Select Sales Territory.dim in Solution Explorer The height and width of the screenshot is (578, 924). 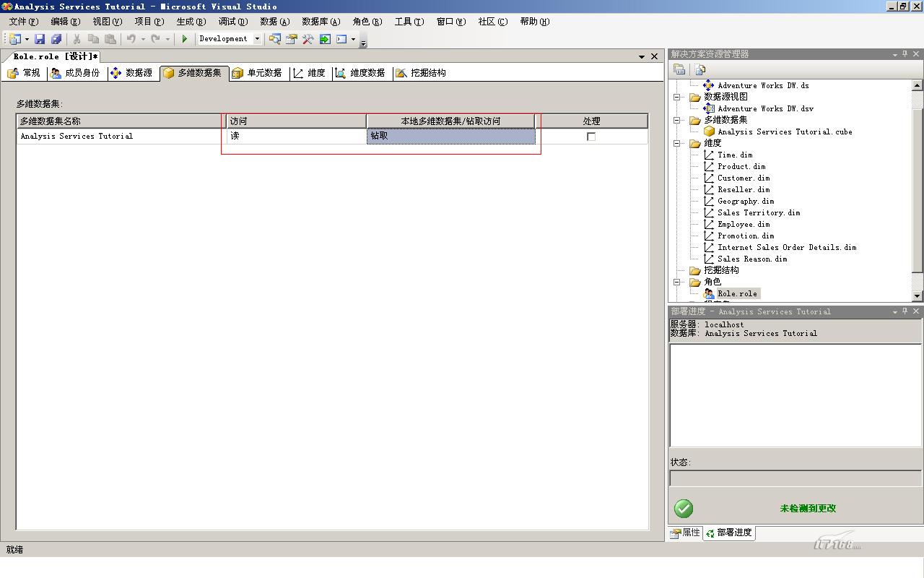click(x=759, y=212)
